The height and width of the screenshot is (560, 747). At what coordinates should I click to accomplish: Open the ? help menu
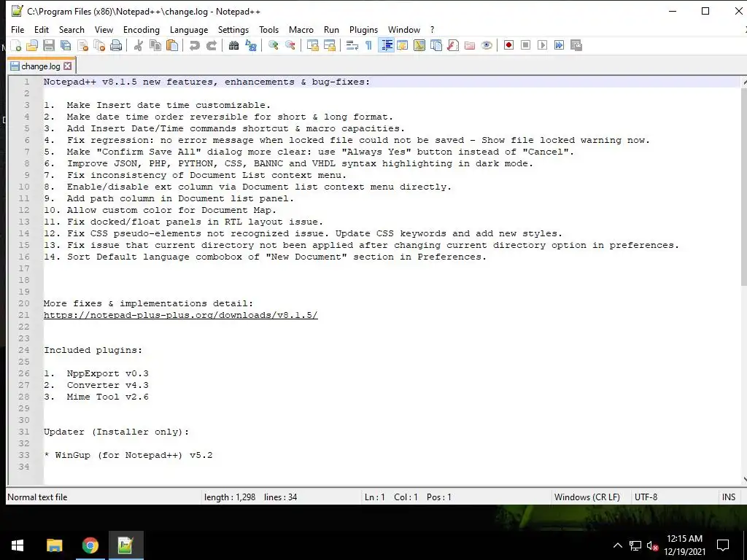[x=432, y=29]
